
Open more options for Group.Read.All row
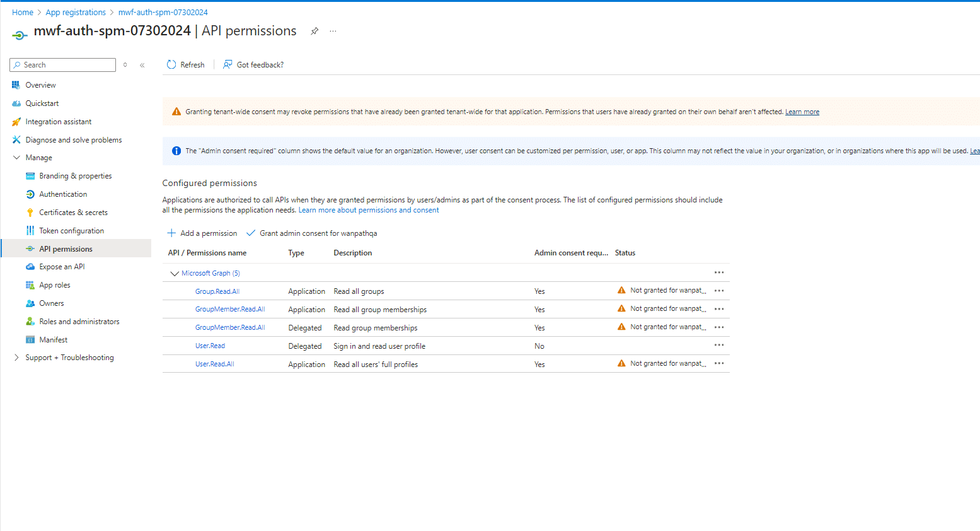point(719,291)
